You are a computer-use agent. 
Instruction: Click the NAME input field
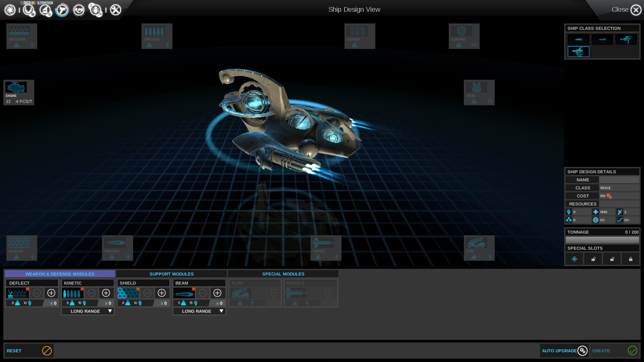click(619, 180)
